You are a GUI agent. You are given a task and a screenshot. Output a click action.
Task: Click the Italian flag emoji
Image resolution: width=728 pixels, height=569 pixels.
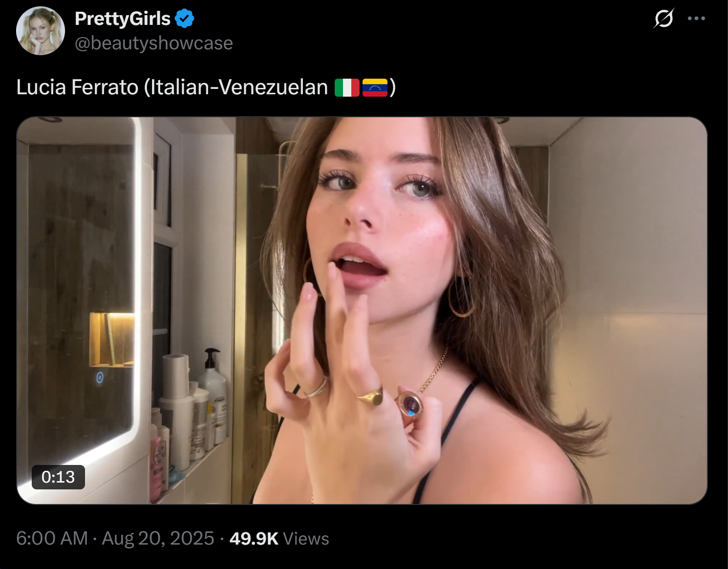[347, 88]
